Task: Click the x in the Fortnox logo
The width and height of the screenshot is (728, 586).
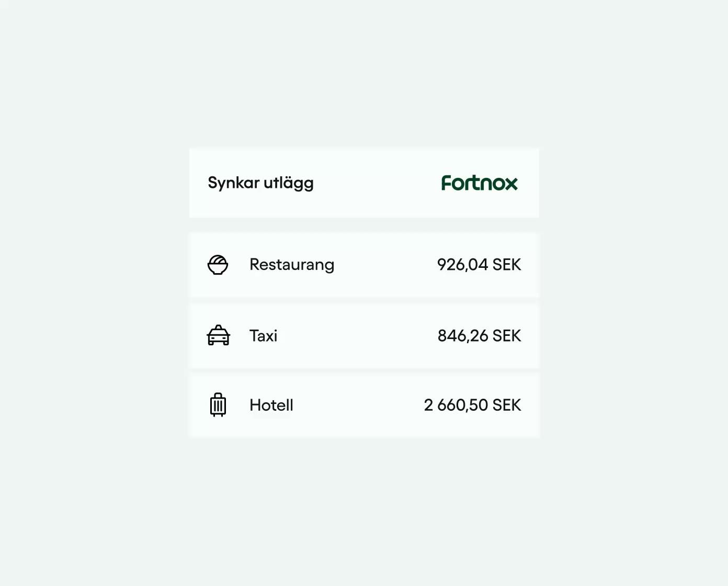Action: pos(511,184)
